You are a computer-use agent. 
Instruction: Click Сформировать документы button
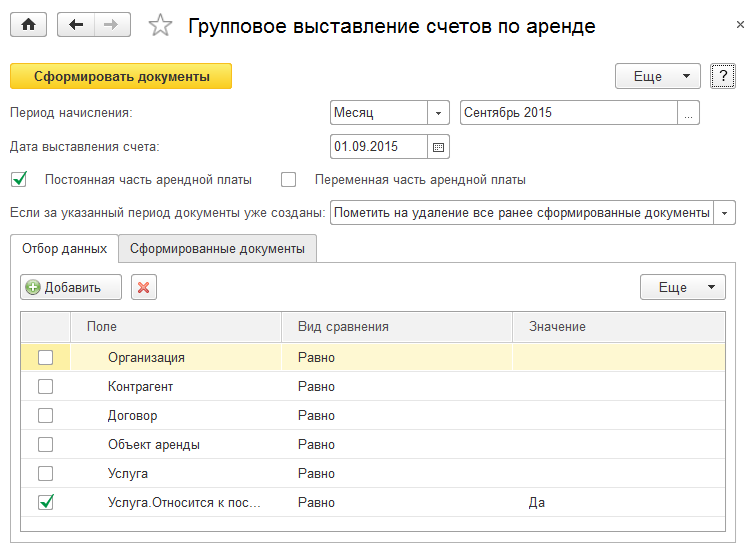(121, 76)
